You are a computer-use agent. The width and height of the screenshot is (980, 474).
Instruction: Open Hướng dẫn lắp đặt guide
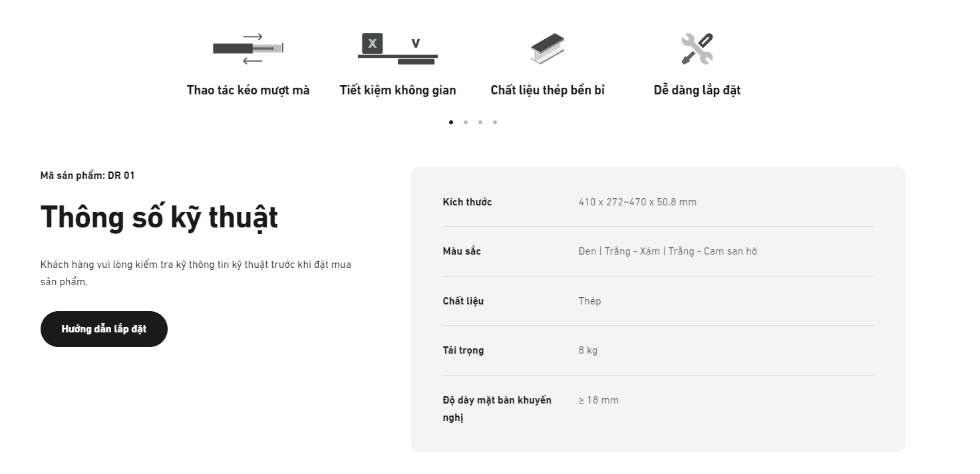pyautogui.click(x=104, y=329)
